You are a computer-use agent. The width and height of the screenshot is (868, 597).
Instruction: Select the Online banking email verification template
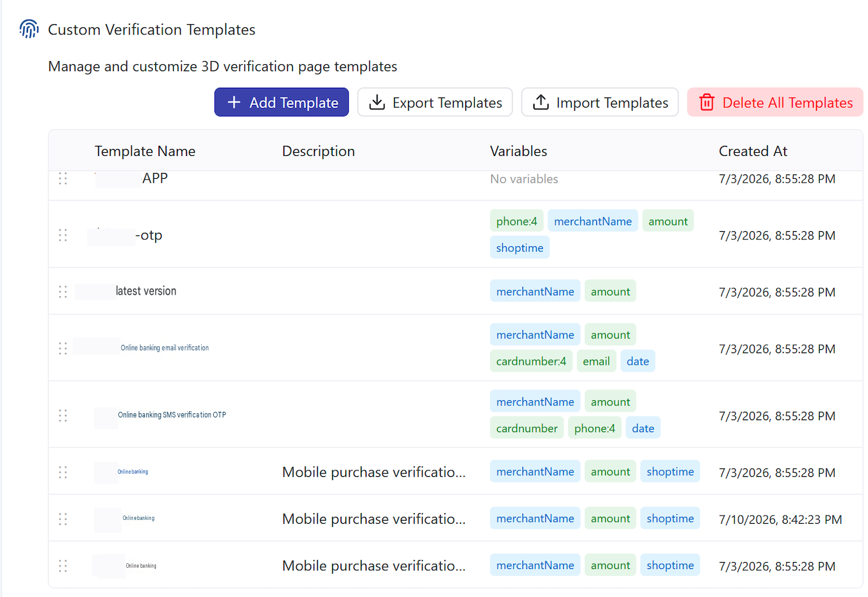tap(165, 348)
